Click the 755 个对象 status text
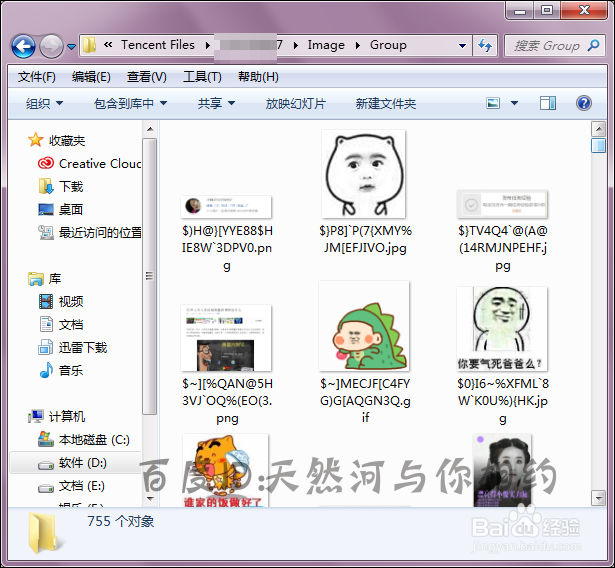This screenshot has height=568, width=615. pyautogui.click(x=121, y=521)
